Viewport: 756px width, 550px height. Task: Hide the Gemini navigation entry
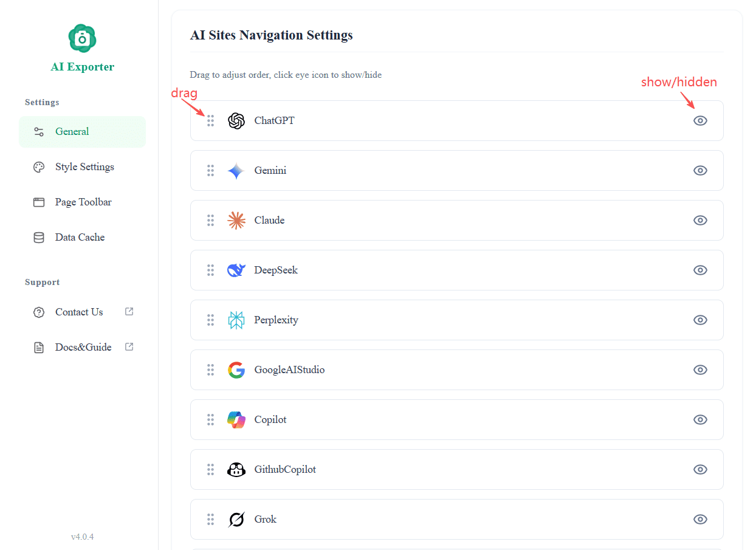pos(700,170)
